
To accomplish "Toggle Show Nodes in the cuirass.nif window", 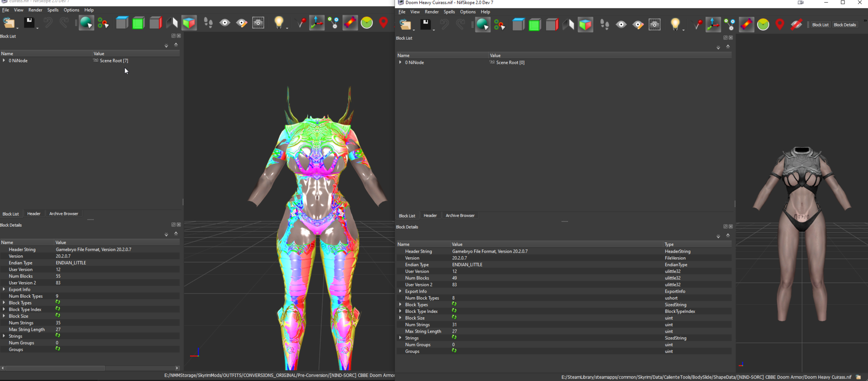I will point(333,23).
